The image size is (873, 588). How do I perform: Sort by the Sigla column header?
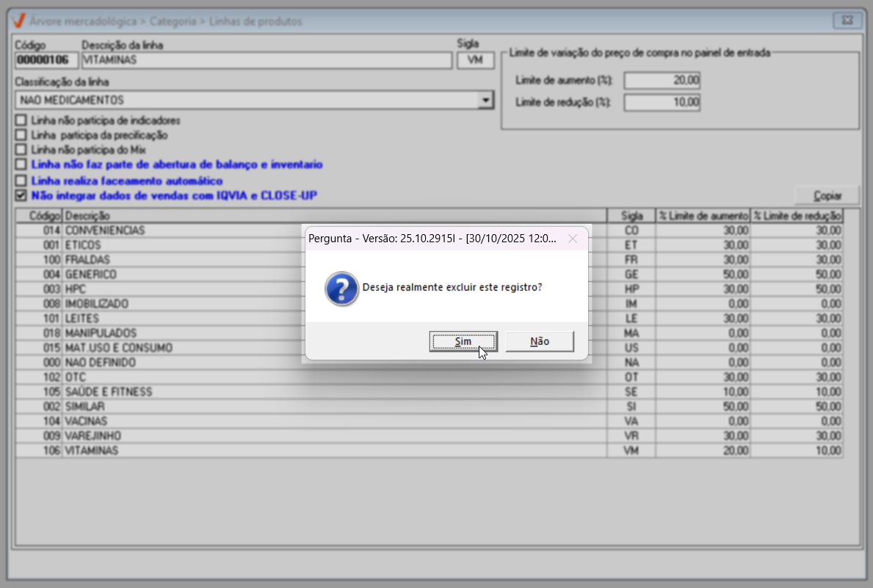point(631,216)
